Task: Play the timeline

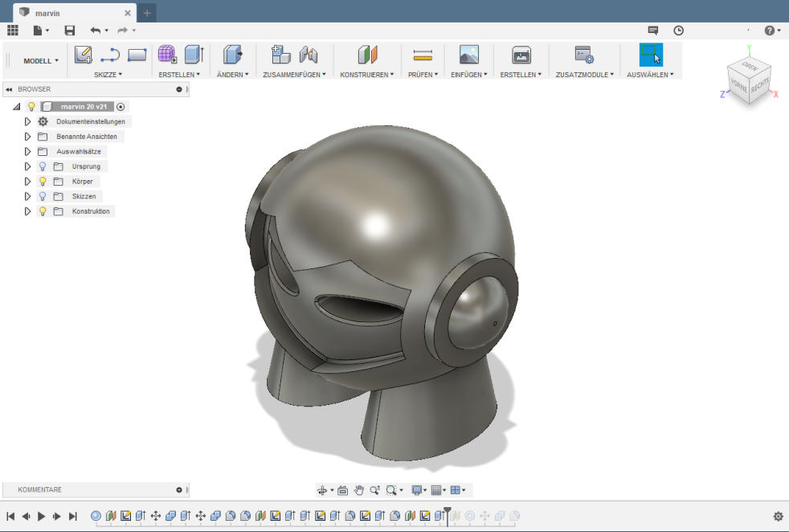Action: [x=42, y=517]
